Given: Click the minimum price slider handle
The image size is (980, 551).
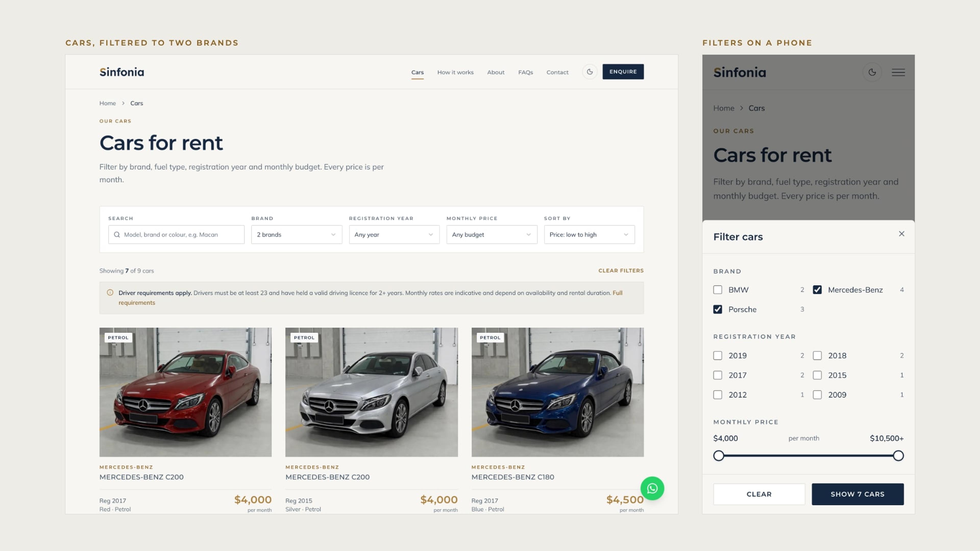Looking at the screenshot, I should click(x=719, y=456).
